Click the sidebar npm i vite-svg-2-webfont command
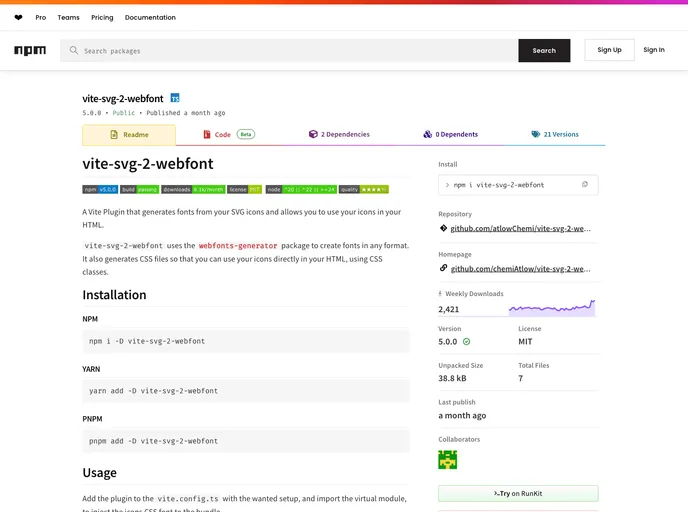This screenshot has width=688, height=512. [x=499, y=185]
